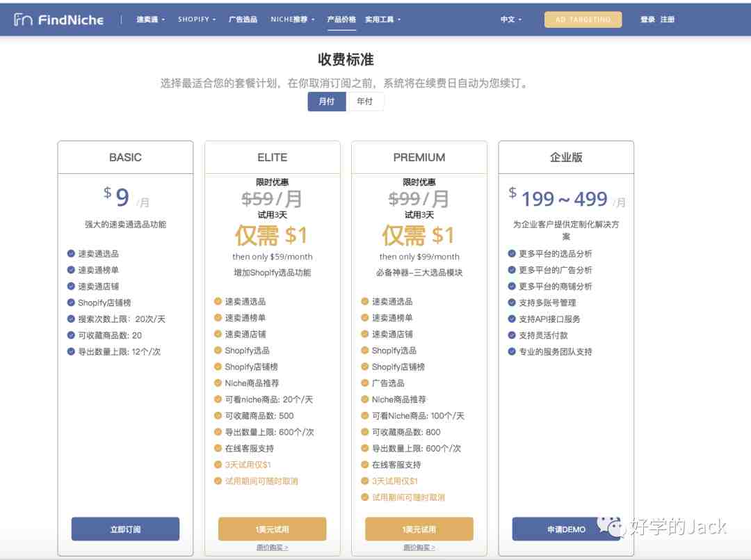Click "可看niche商品: 20个/天" in ELITE
Image resolution: width=751 pixels, height=560 pixels.
(268, 399)
